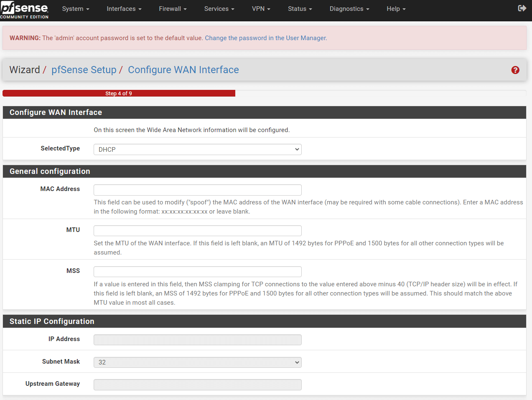Open the Help menu
Viewport: 532px width, 400px height.
pos(396,9)
